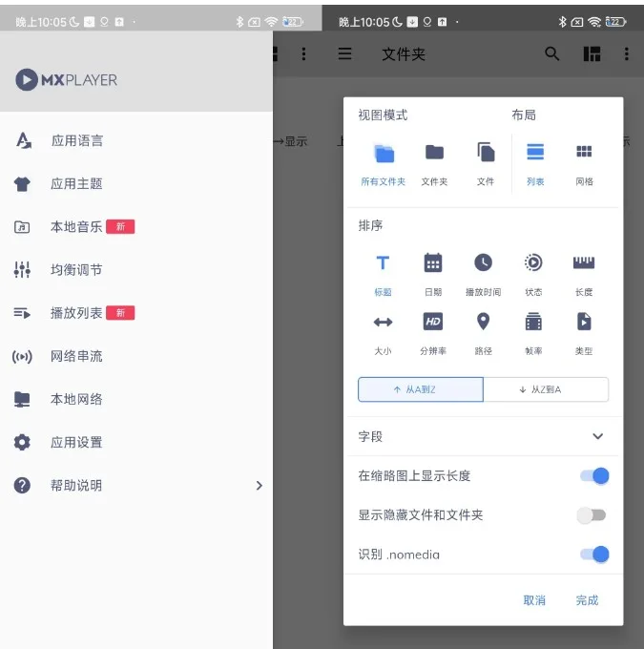Enable 显示隐藏文件和文件夹 switch
Screen dimensions: 644x649
point(592,515)
